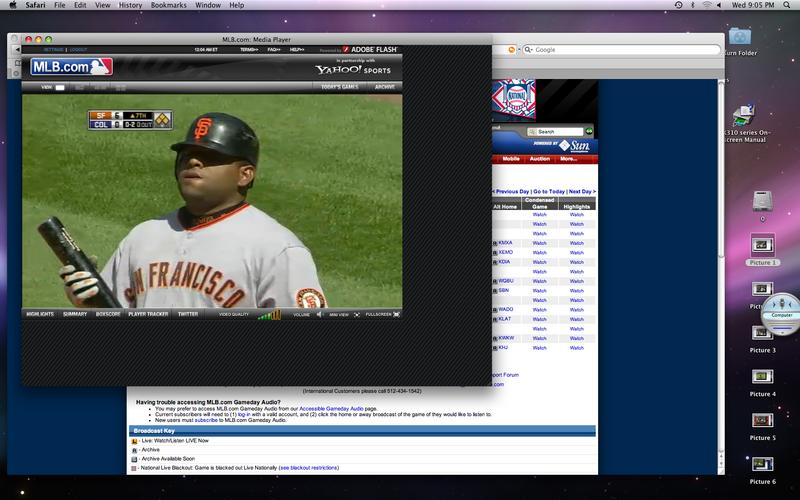800x500 pixels.
Task: Click the log-in link
Action: [244, 414]
